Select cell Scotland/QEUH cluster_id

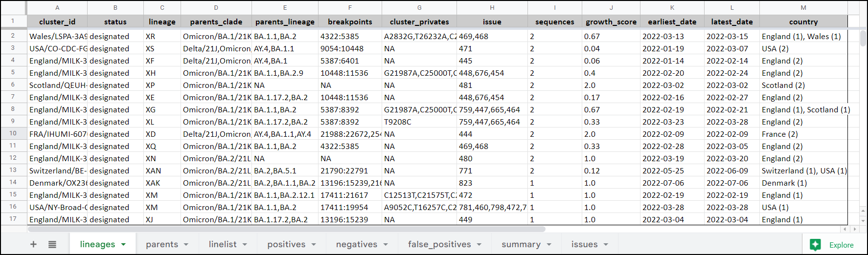click(57, 85)
